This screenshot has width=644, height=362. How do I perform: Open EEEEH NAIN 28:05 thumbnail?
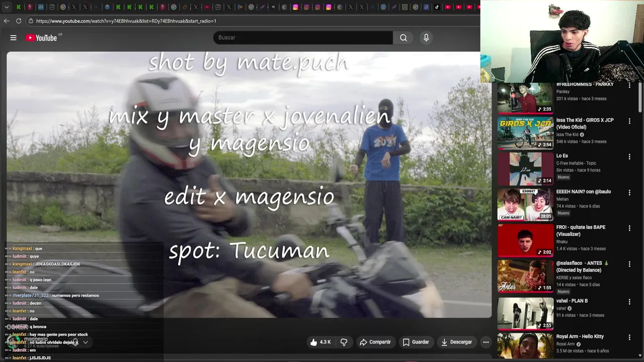click(x=525, y=205)
